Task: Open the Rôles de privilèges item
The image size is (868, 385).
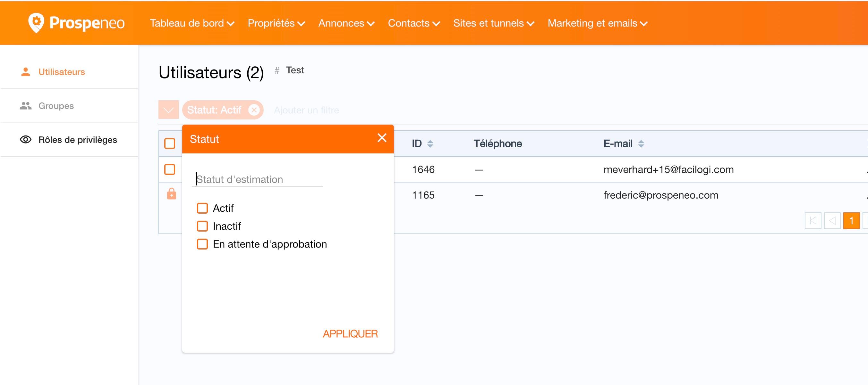Action: (x=78, y=140)
